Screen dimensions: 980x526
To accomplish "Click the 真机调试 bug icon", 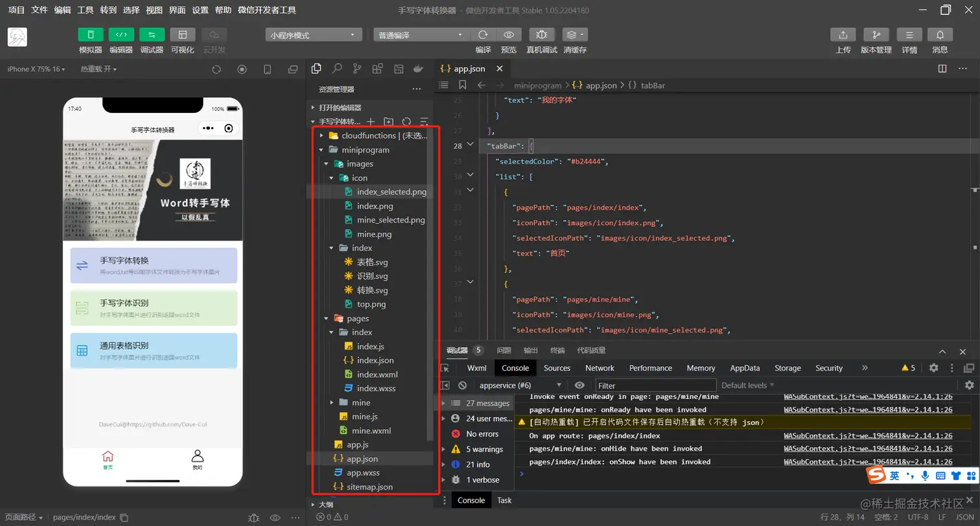I will pos(541,35).
